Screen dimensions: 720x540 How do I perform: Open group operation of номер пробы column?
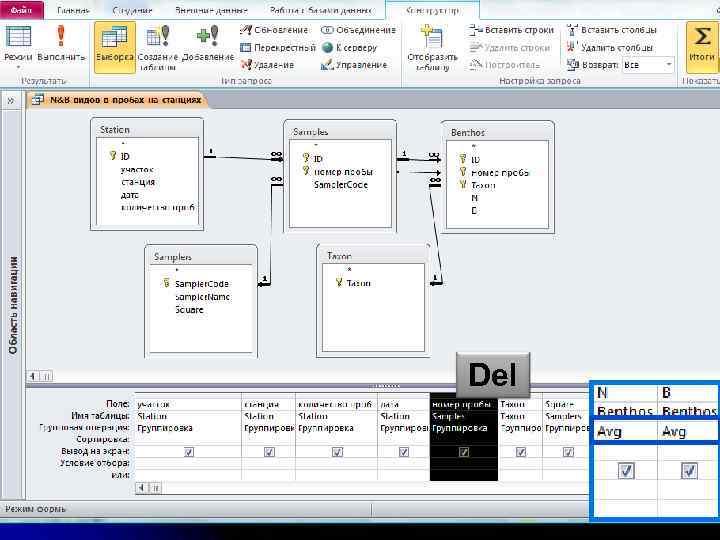pos(464,428)
